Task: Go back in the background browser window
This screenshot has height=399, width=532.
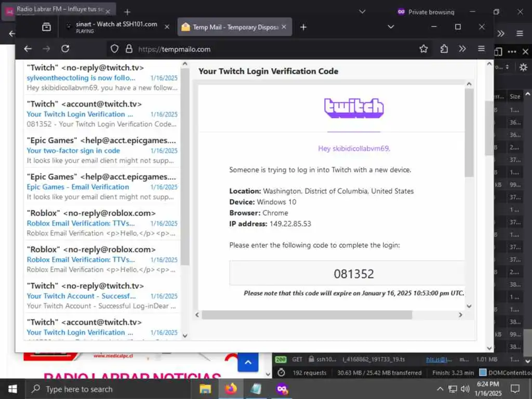Action: [x=11, y=33]
